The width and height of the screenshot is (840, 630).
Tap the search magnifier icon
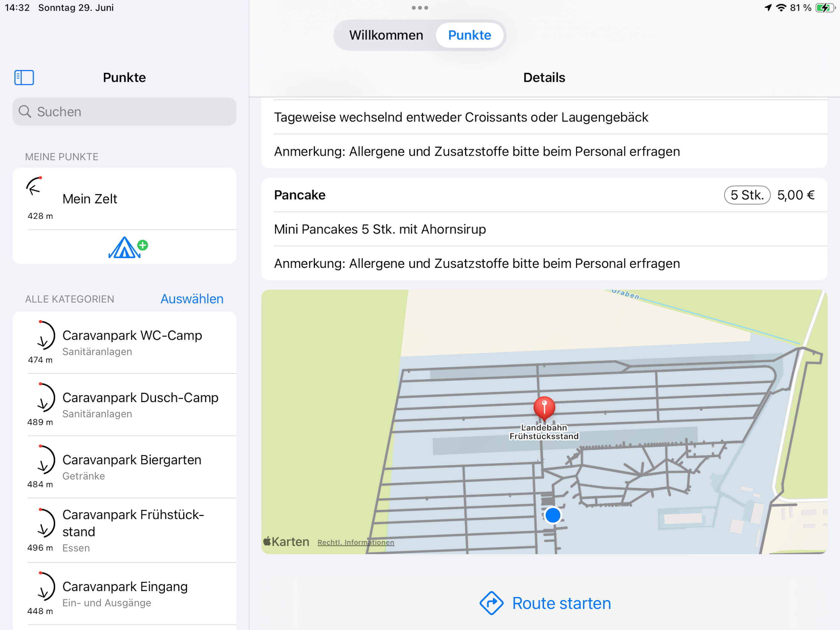click(25, 112)
